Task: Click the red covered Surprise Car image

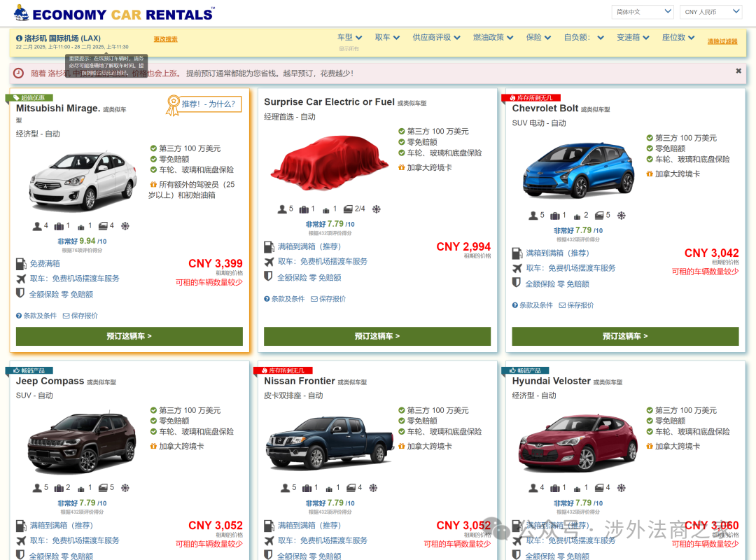Action: click(x=329, y=163)
